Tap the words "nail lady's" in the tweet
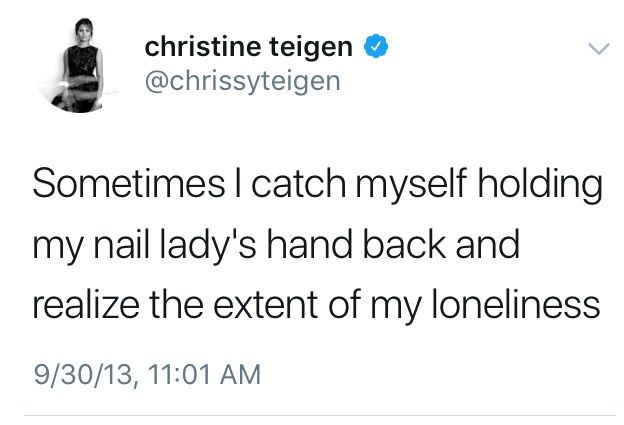The height and width of the screenshot is (425, 624). [x=176, y=246]
